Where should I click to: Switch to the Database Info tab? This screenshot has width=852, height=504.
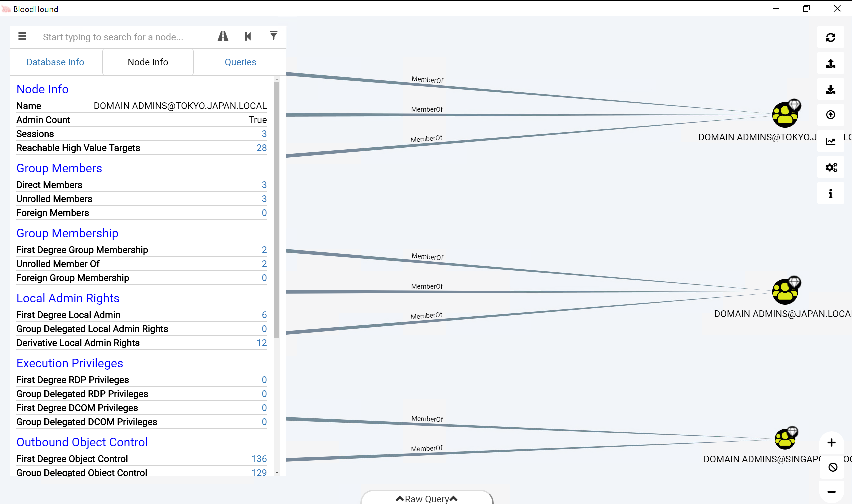pyautogui.click(x=55, y=62)
